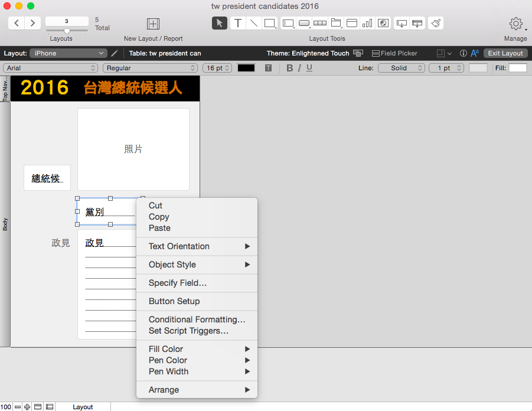Open the Arrange submenu
The height and width of the screenshot is (411, 532).
(197, 390)
